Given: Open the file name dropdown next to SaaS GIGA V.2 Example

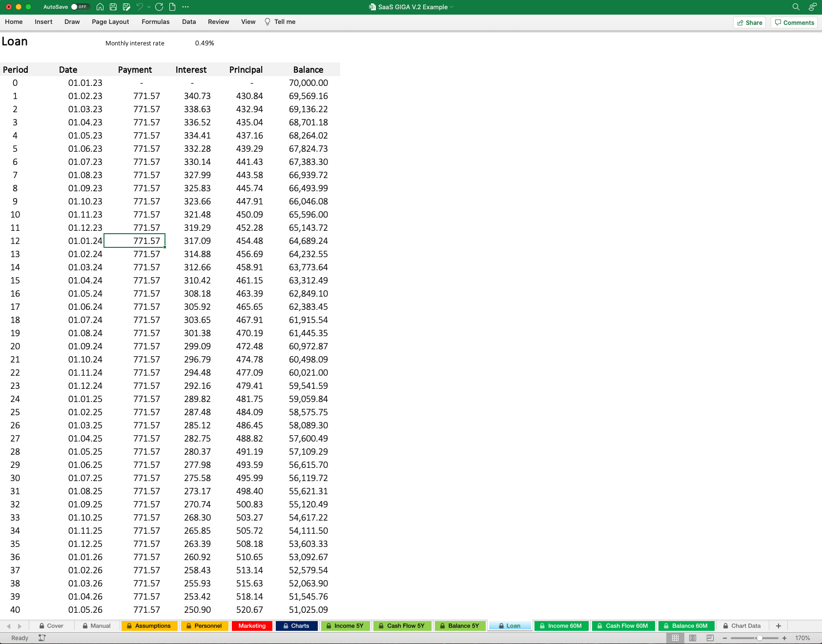Looking at the screenshot, I should click(452, 7).
